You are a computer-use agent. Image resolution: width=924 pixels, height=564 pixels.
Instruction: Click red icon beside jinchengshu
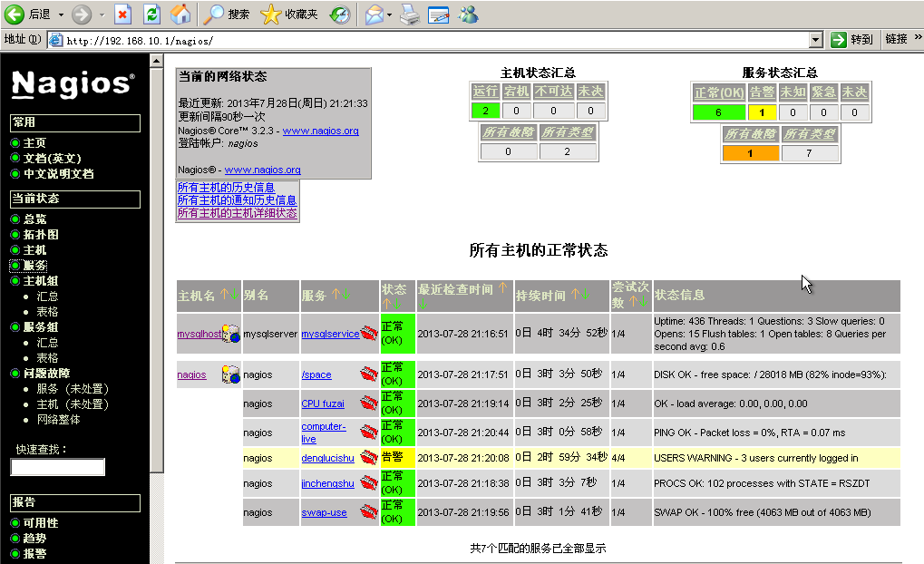pos(369,483)
